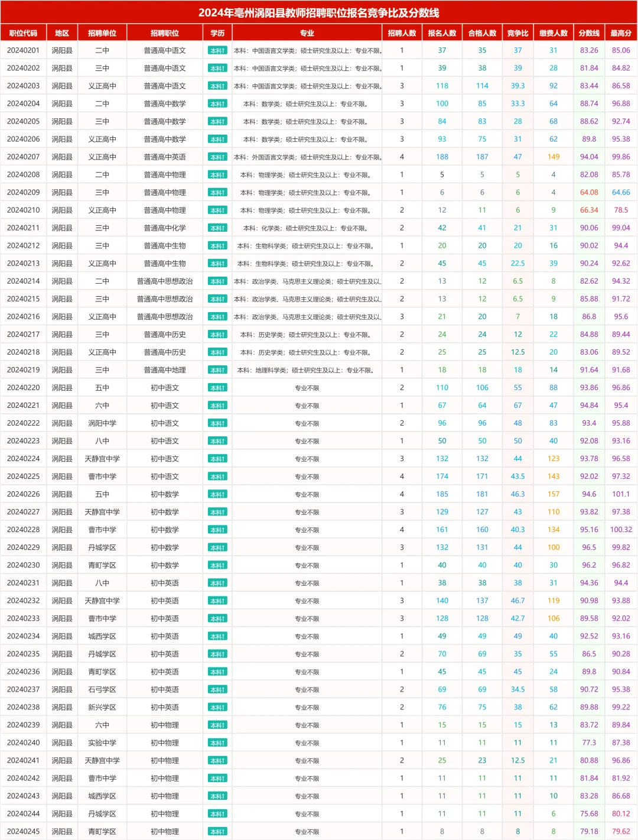
Task: Click 涡阳中学 in row 20240222
Action: [102, 423]
